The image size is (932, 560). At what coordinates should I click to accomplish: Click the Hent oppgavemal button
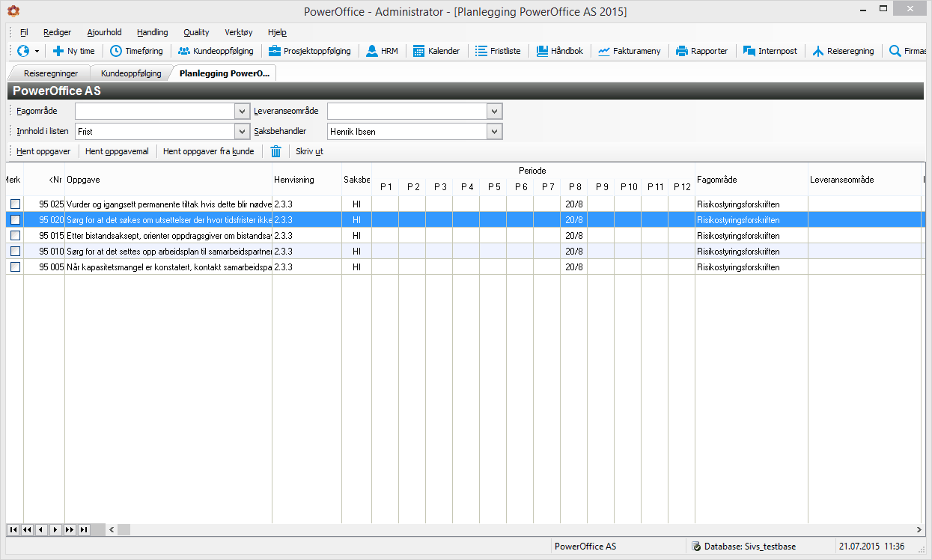pos(117,151)
